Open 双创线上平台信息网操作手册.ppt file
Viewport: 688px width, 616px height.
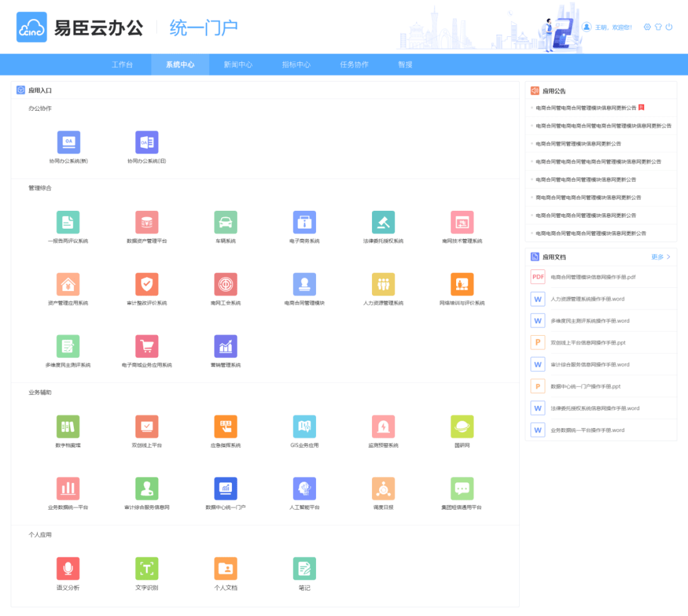[587, 343]
